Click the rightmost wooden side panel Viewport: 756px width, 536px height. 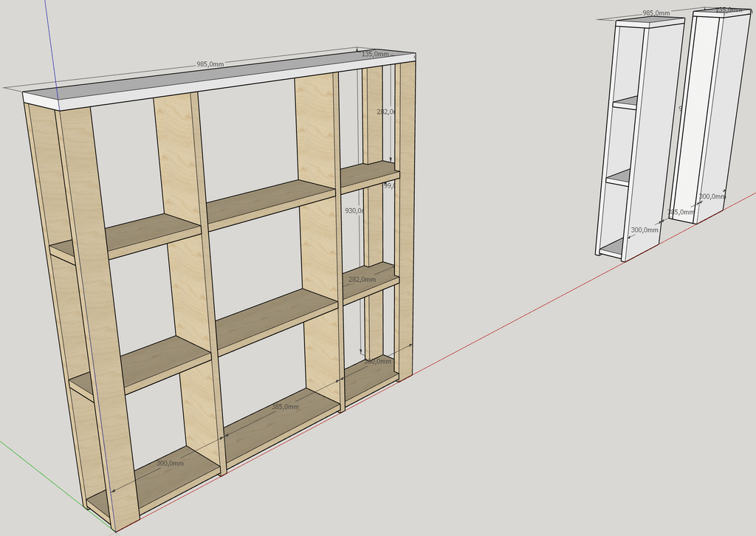[x=405, y=221]
